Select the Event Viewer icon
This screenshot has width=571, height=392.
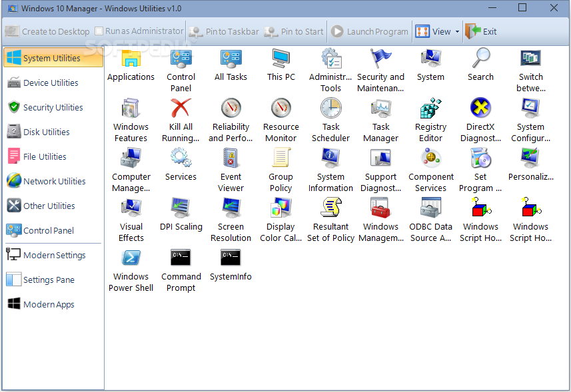point(231,158)
